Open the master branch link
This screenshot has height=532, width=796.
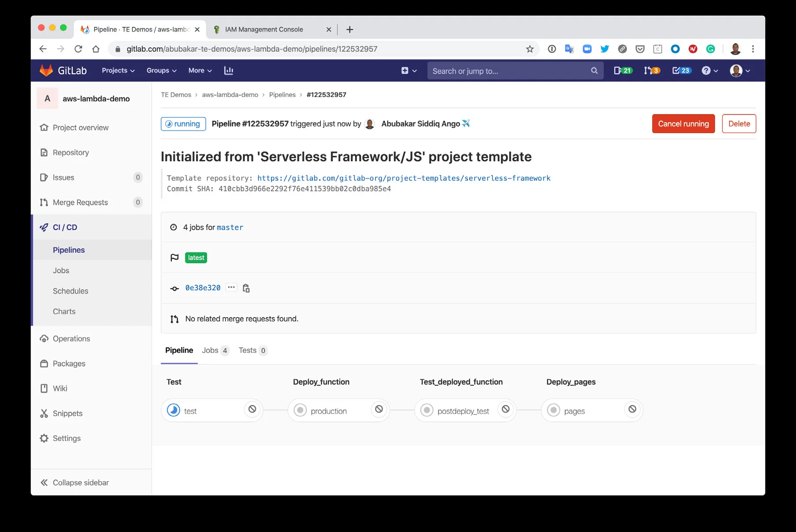230,227
